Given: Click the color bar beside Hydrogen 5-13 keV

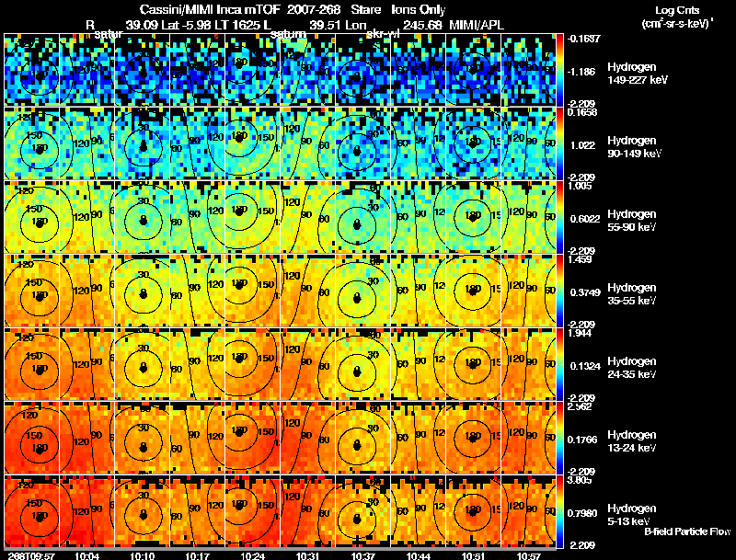Looking at the screenshot, I should pyautogui.click(x=559, y=511).
